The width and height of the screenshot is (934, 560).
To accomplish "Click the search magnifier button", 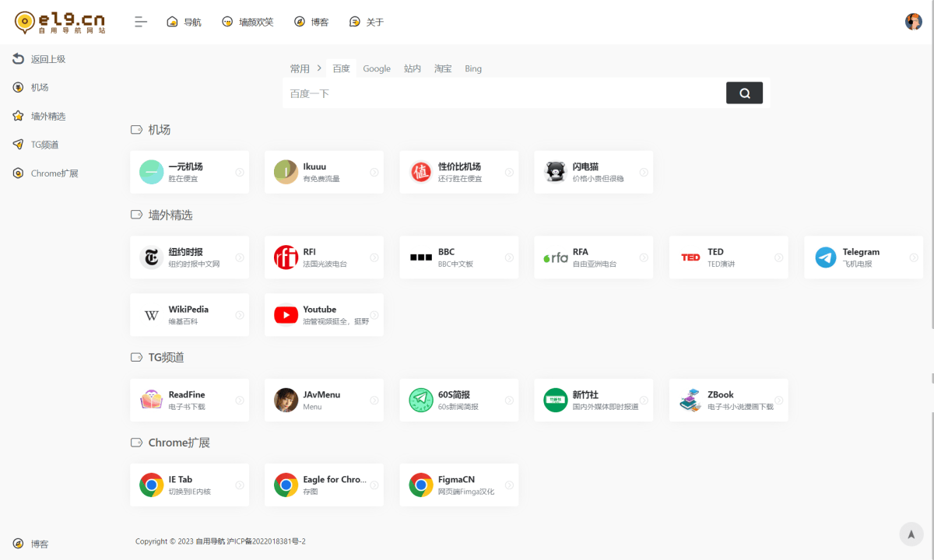I will (x=744, y=93).
